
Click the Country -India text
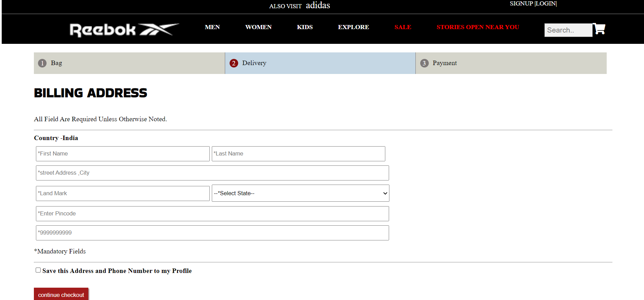pyautogui.click(x=56, y=138)
